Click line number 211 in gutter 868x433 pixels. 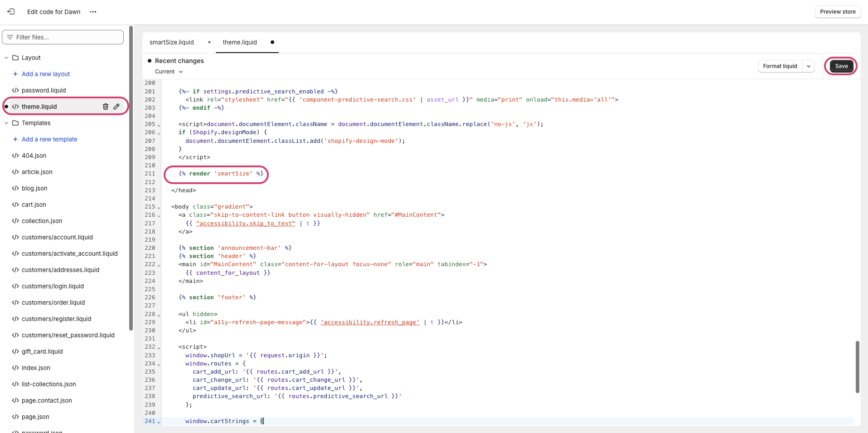pos(150,174)
